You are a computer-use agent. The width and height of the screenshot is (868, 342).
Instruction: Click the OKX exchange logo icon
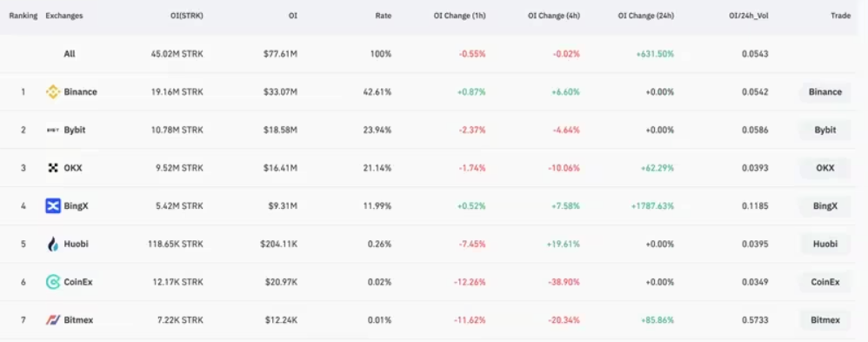pos(52,168)
